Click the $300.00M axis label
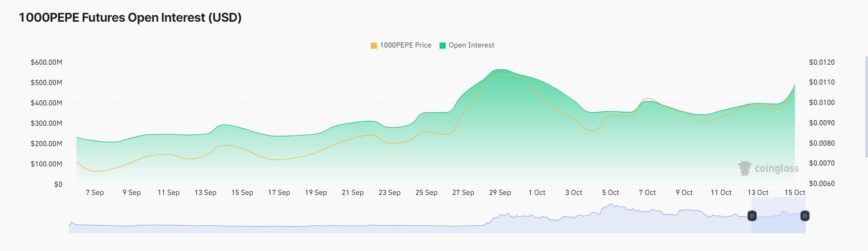 coord(47,123)
